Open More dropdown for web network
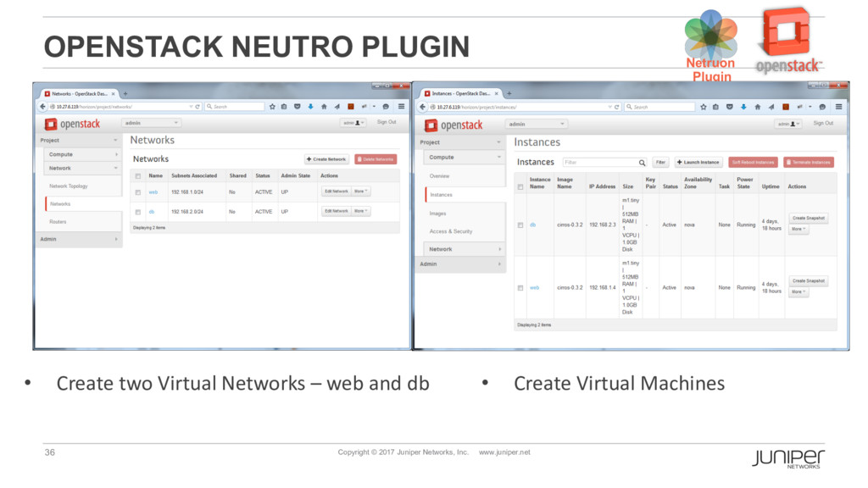Viewport: 868px width, 488px height. [x=361, y=191]
